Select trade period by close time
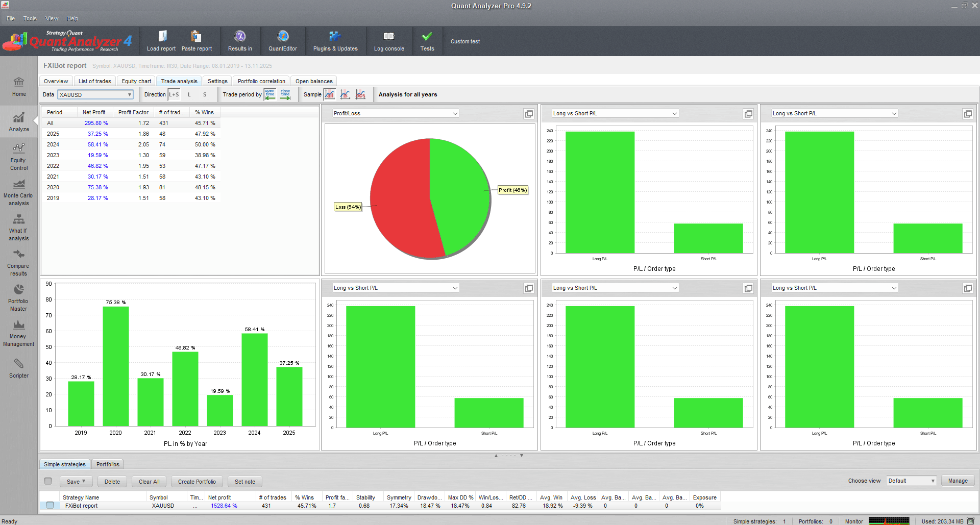The width and height of the screenshot is (980, 525). click(285, 94)
